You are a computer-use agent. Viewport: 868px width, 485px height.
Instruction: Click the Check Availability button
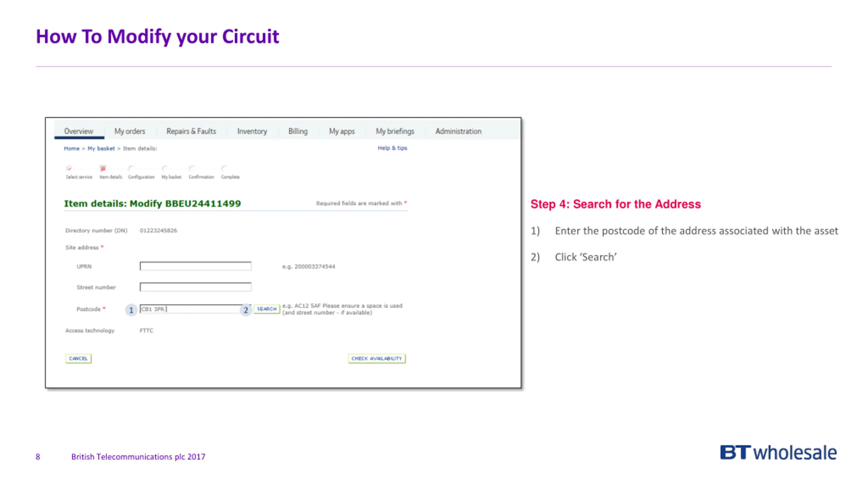click(376, 358)
